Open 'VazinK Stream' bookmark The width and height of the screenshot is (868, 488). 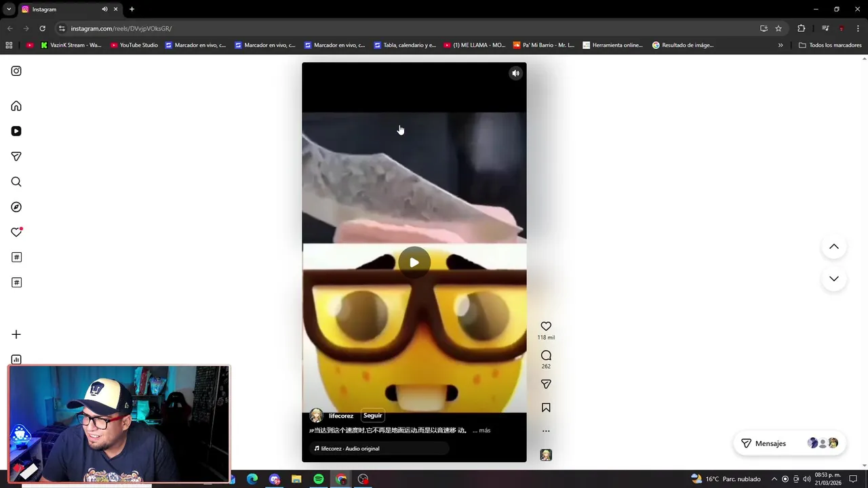71,45
